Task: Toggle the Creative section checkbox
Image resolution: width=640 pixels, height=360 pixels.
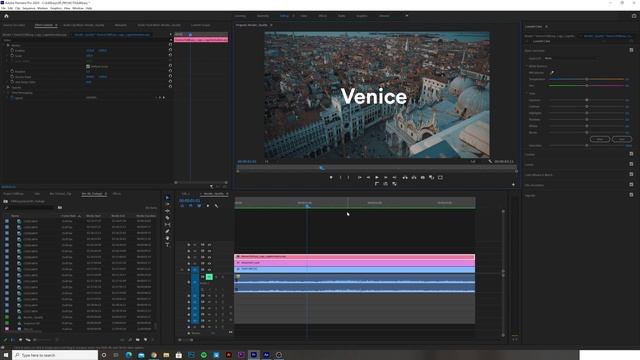Action: (x=631, y=154)
